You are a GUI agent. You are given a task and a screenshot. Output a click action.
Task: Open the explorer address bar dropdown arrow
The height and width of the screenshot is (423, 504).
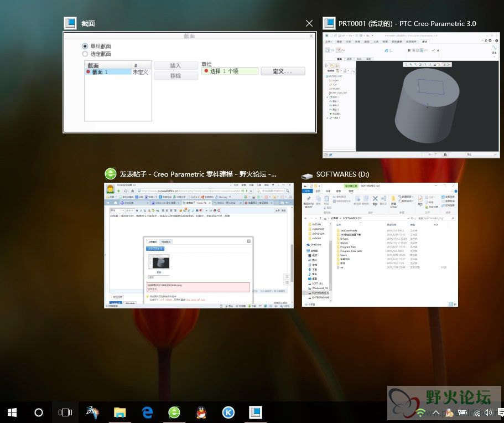click(408, 218)
